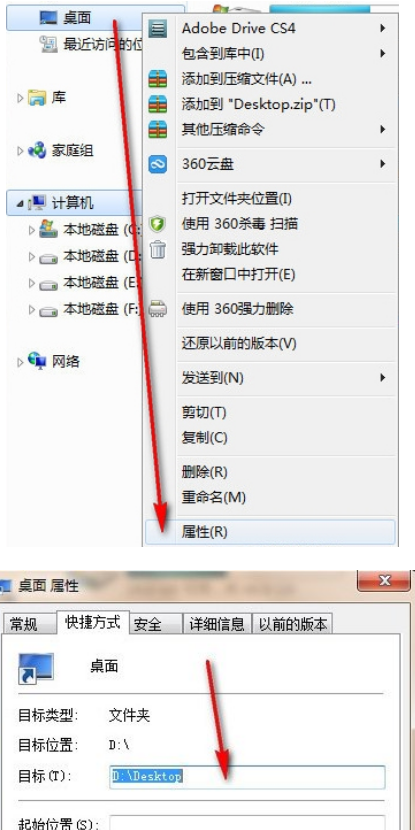Click the 网络 network icon in sidebar
The width and height of the screenshot is (415, 830).
[x=37, y=360]
